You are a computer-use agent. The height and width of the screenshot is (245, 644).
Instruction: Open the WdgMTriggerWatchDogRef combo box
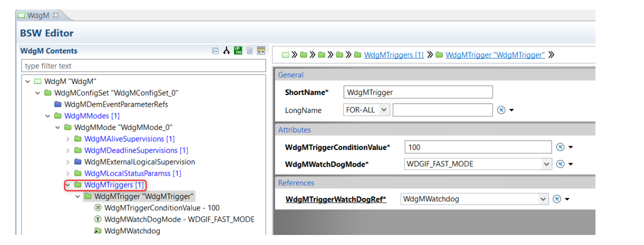click(x=543, y=199)
